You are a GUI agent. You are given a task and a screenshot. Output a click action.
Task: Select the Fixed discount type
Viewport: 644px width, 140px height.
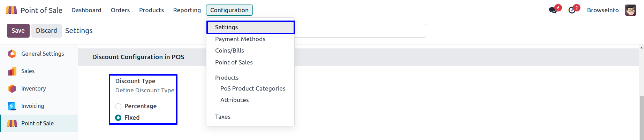tap(118, 118)
